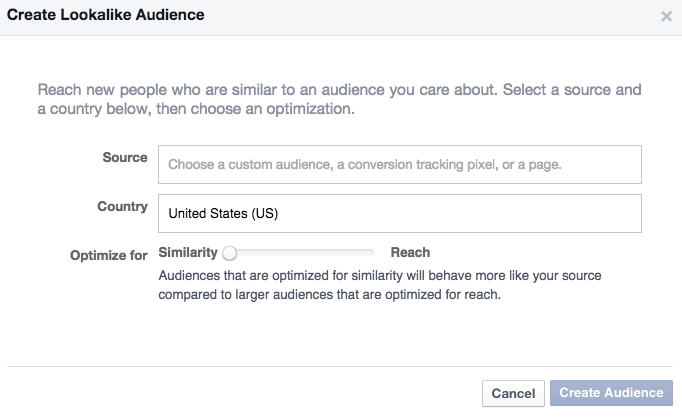Viewport: 682px width, 417px height.
Task: Select the Similarity label beside the slider
Action: [x=188, y=252]
